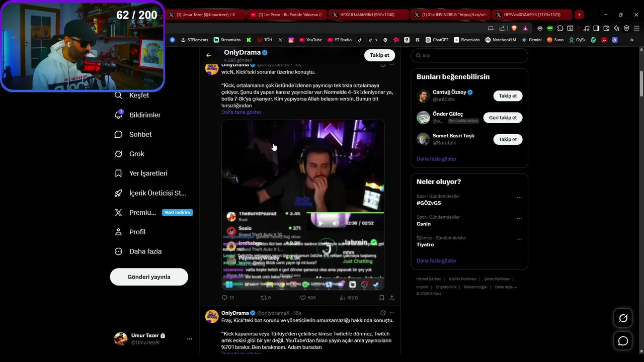
Task: Open STElements bookmark
Action: tap(194, 40)
